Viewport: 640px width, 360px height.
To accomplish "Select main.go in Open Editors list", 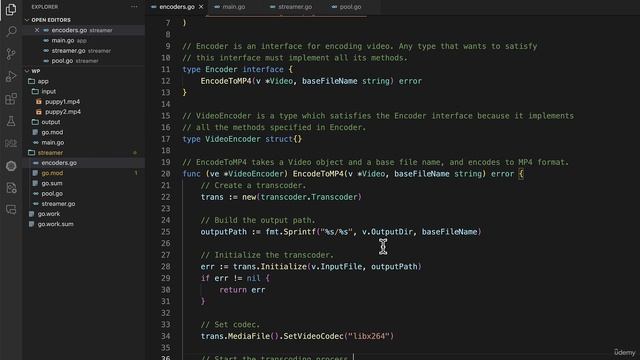I will [x=64, y=40].
